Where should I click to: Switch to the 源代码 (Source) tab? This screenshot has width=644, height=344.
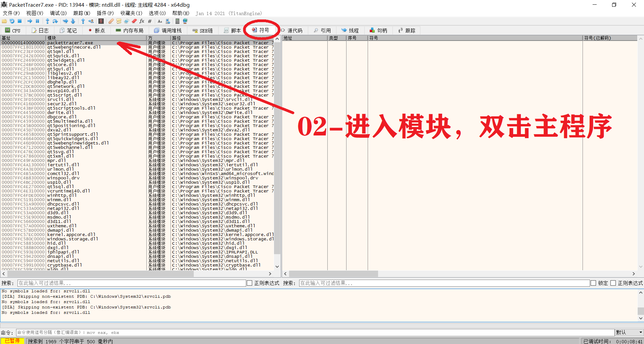(291, 31)
